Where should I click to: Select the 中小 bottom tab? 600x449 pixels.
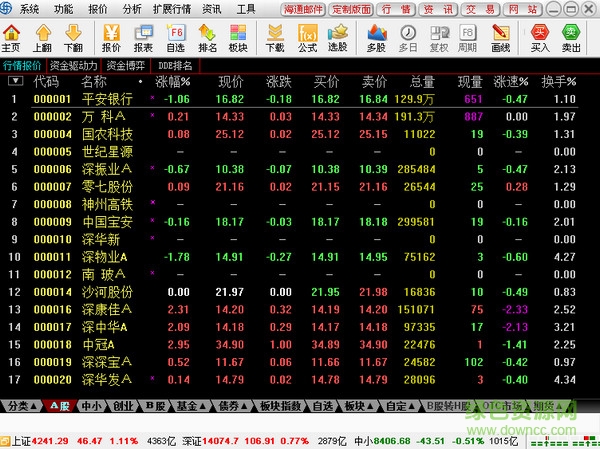pos(91,406)
